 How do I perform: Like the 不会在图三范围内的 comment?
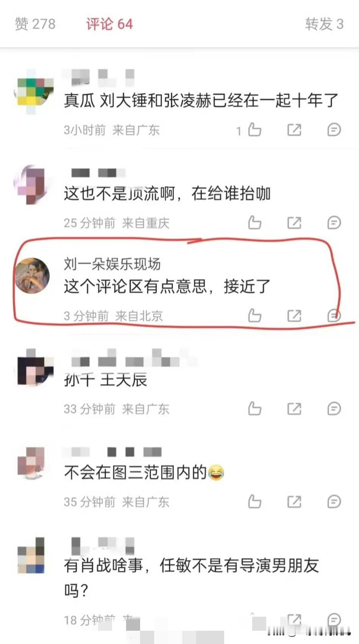point(254,501)
